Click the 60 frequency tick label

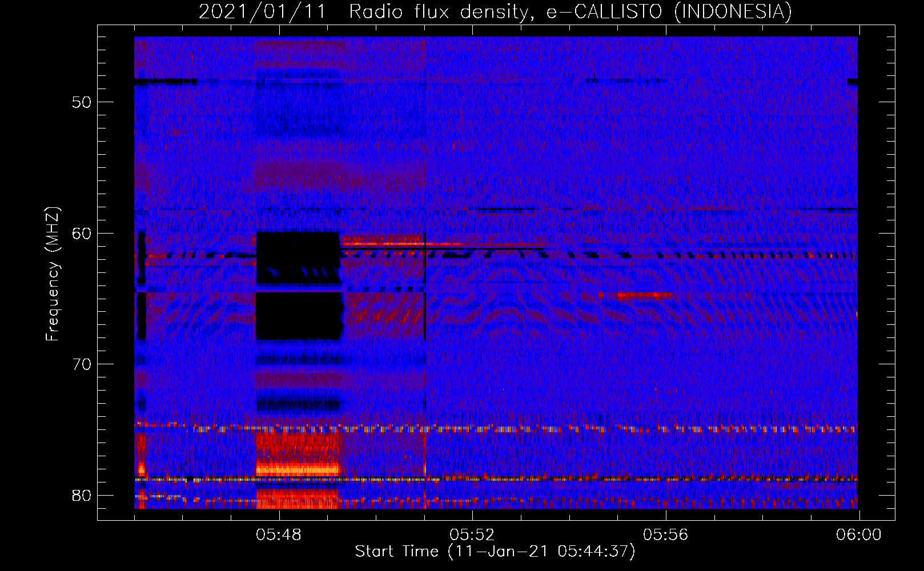[82, 233]
